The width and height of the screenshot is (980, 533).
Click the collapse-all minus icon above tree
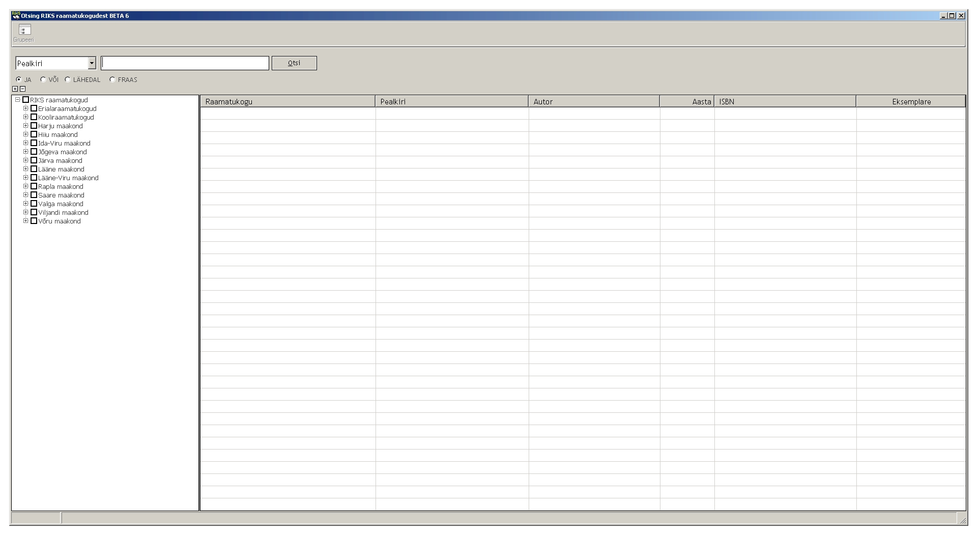(22, 89)
